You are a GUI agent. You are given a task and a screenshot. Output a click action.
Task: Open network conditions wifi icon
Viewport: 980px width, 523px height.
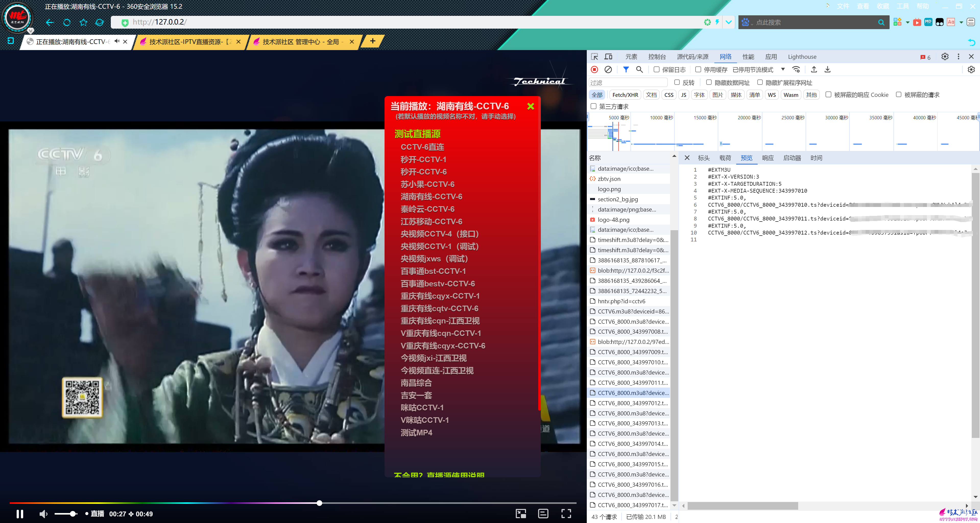pos(796,70)
